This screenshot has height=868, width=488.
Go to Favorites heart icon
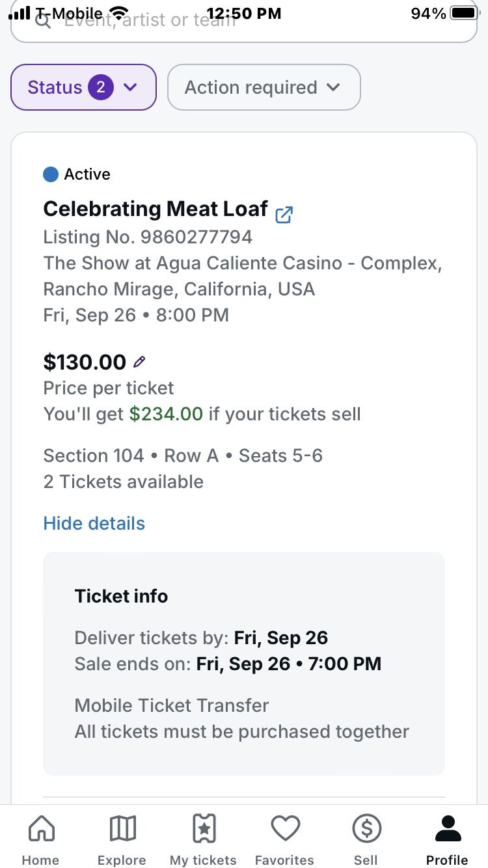pyautogui.click(x=284, y=830)
